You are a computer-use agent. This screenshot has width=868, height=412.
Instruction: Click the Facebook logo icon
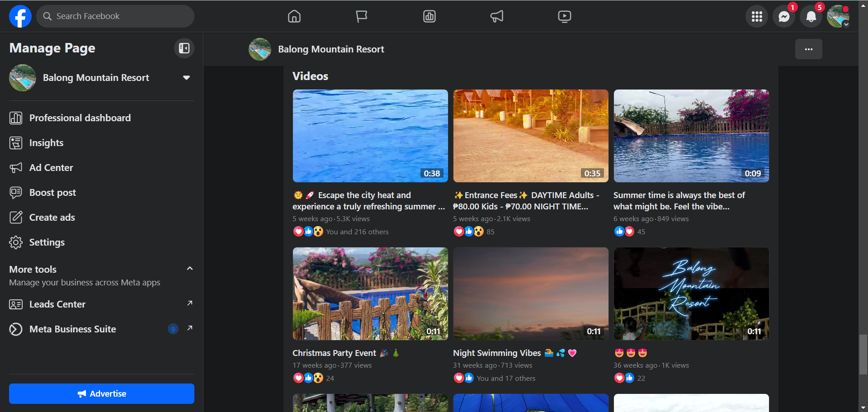click(x=20, y=16)
